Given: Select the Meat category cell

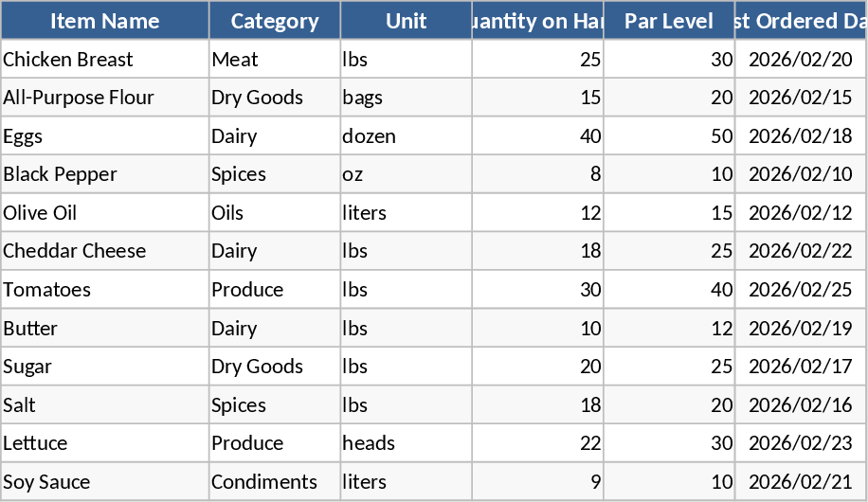Looking at the screenshot, I should click(275, 60).
